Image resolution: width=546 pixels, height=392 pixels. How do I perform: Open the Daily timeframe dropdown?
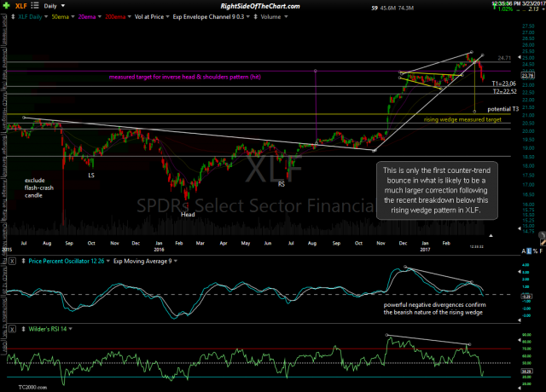(63, 6)
